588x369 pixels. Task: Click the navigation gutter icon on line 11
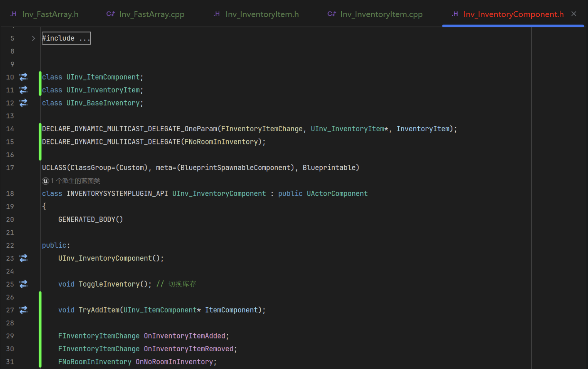(24, 90)
